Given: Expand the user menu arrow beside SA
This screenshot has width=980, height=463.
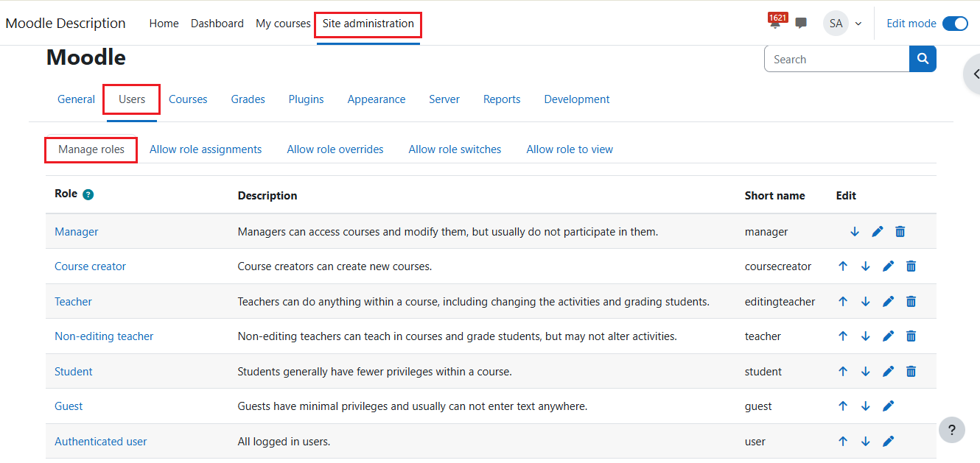Looking at the screenshot, I should (858, 24).
